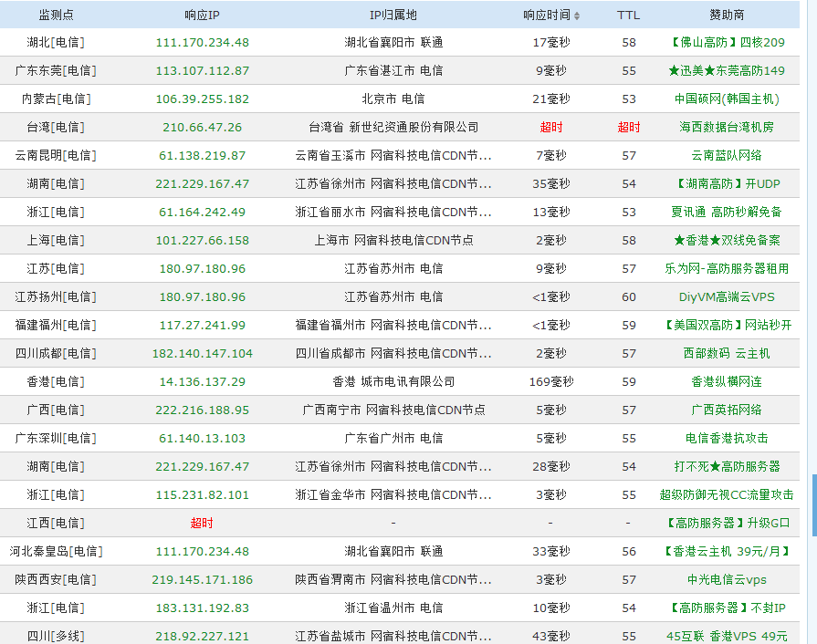Viewport: 817px width, 644px height.
Task: Open sponsor link ★迅美★东莞高防149
Action: 727,71
